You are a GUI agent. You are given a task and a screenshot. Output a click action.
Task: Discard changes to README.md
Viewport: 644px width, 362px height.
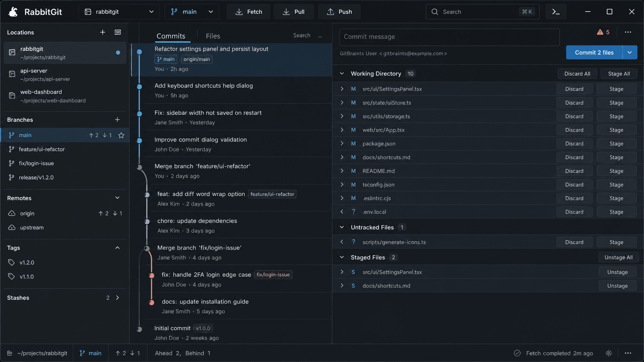[574, 171]
